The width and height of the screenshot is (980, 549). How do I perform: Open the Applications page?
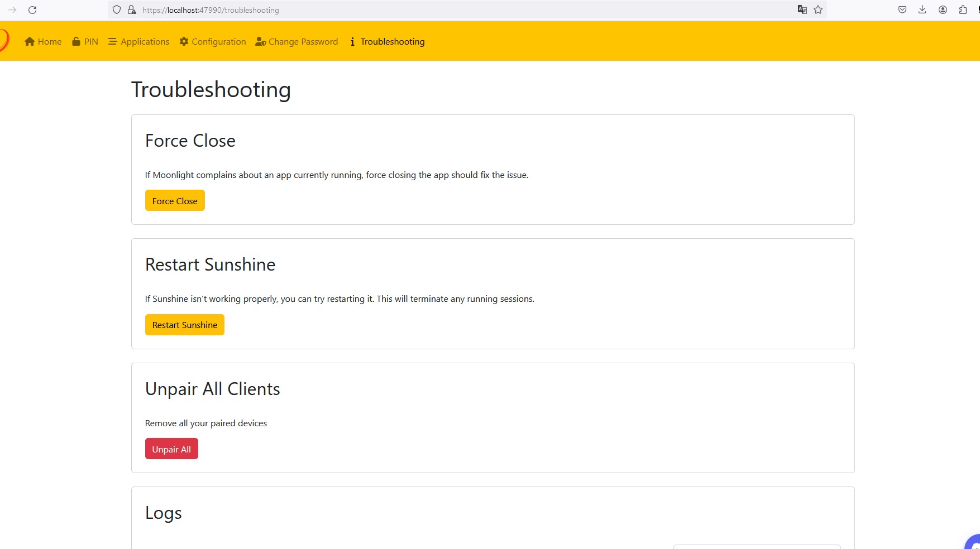point(138,42)
